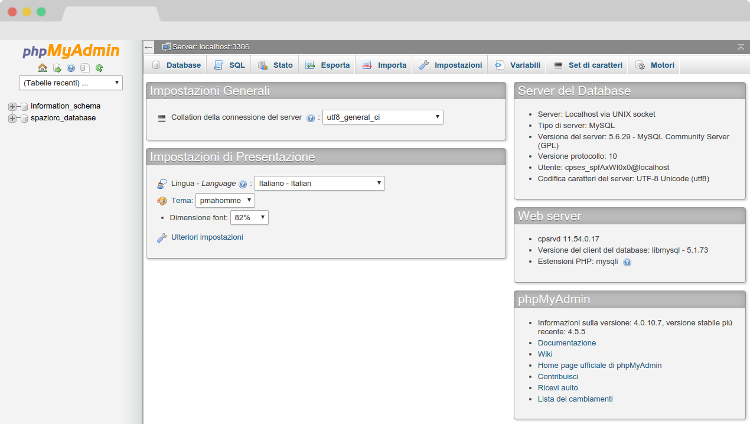Viewport: 750px width, 424px height.
Task: Click the browser tab at window top
Action: pyautogui.click(x=111, y=14)
